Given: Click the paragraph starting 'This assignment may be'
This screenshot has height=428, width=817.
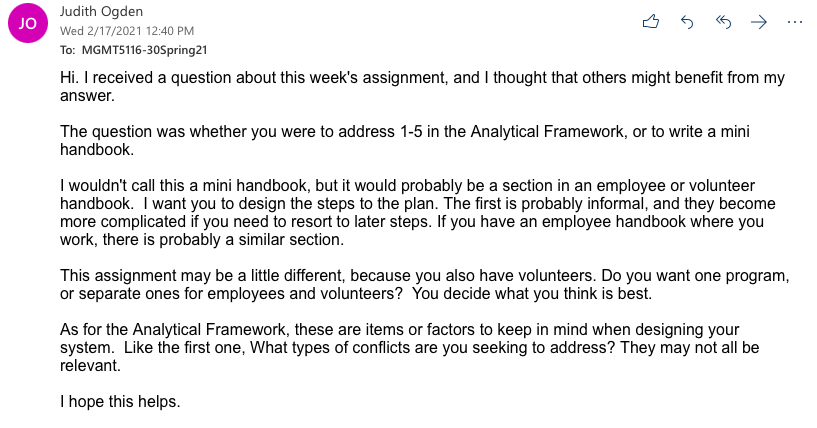Looking at the screenshot, I should click(x=425, y=284).
